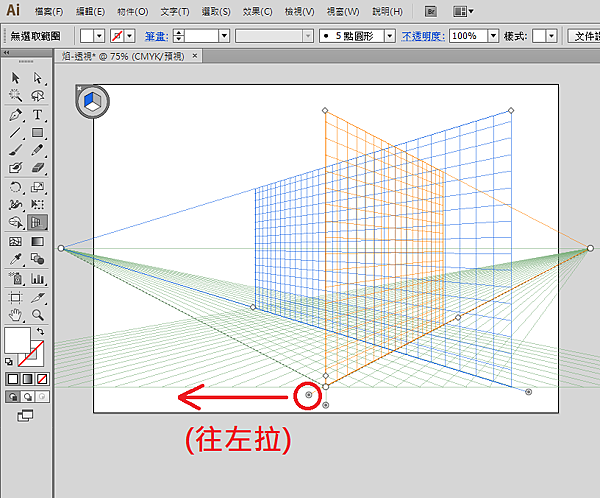600x498 pixels.
Task: Choose the Lasso tool
Action: tap(38, 95)
